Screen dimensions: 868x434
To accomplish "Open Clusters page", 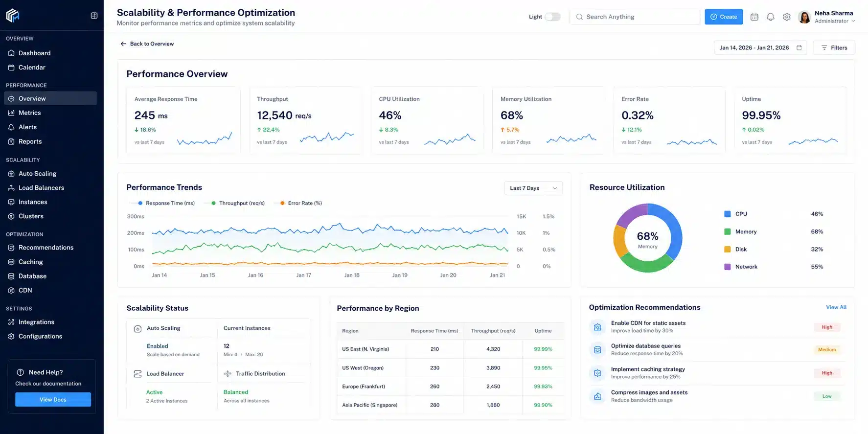I will [x=50, y=216].
